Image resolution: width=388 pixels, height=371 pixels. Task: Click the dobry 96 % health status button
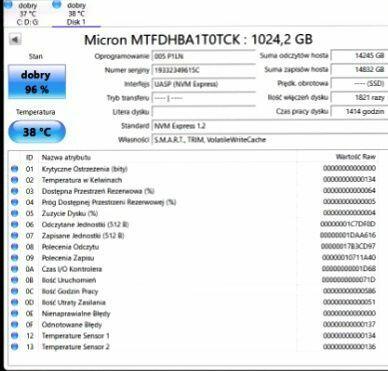pos(37,82)
